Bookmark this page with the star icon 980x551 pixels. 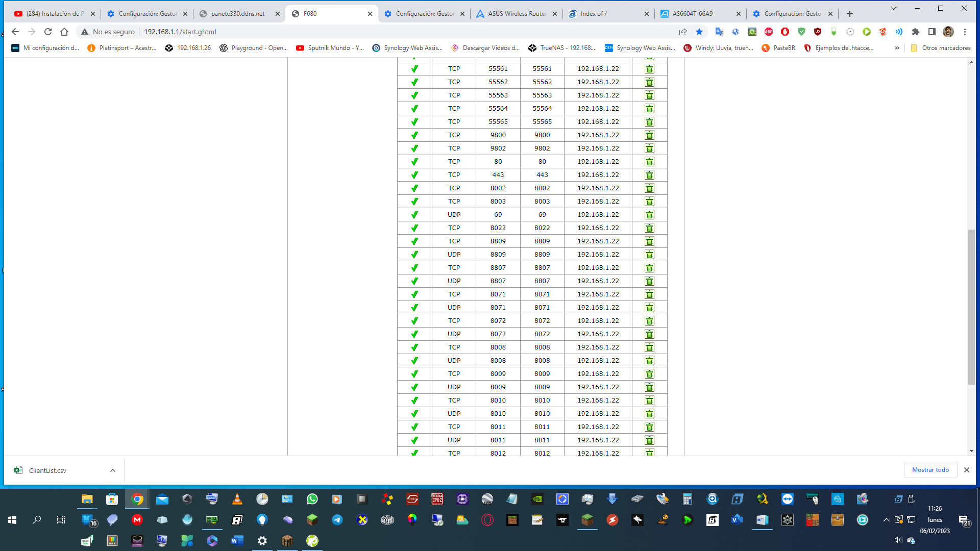[699, 32]
